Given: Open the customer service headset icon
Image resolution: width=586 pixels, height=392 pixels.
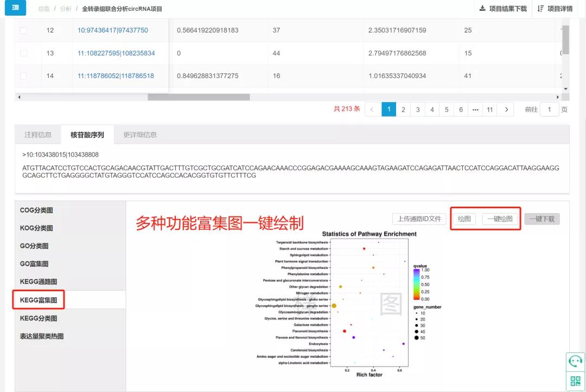Looking at the screenshot, I should coord(575,361).
